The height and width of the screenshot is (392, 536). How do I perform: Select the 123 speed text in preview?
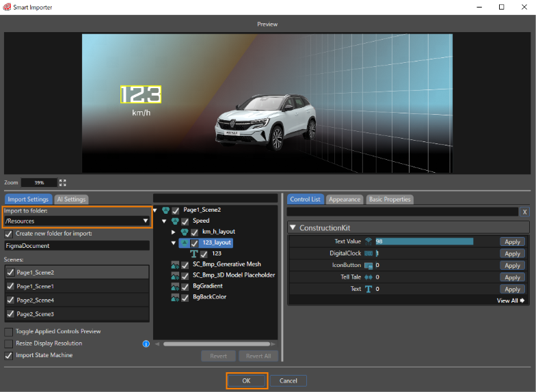pos(141,94)
